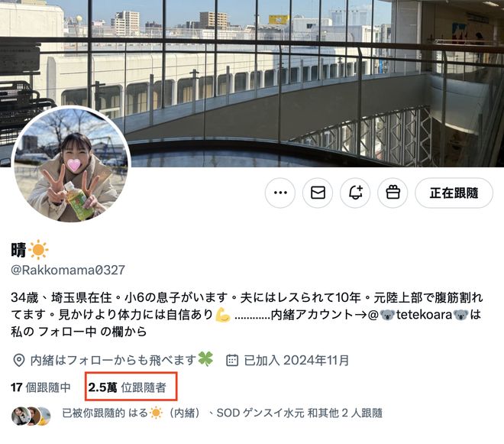
Task: Enable notifications with the bell-plus icon
Action: (x=355, y=193)
